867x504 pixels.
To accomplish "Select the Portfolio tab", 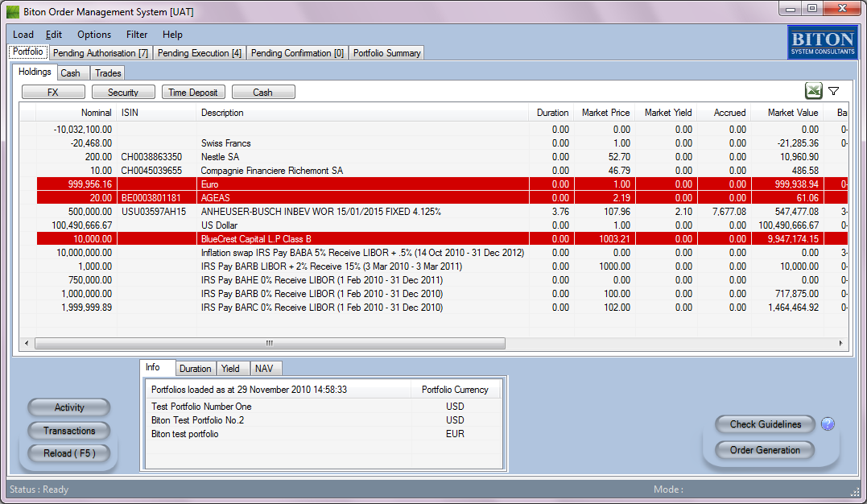I will (x=27, y=52).
